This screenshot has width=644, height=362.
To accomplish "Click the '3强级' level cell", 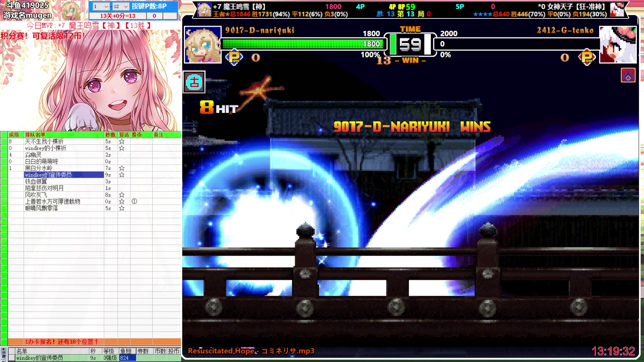I will [110, 358].
